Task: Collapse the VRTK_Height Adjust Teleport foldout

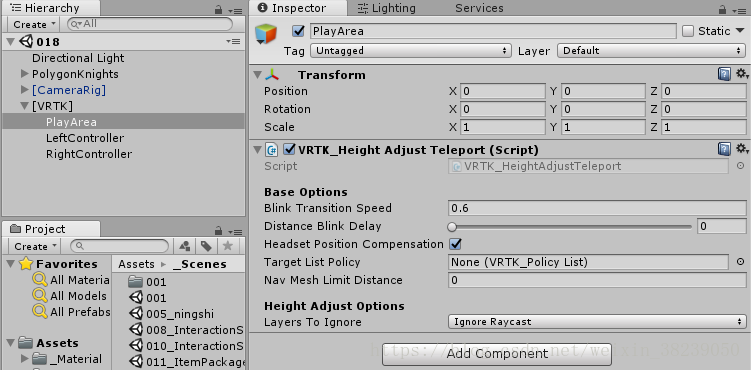Action: pyautogui.click(x=258, y=150)
